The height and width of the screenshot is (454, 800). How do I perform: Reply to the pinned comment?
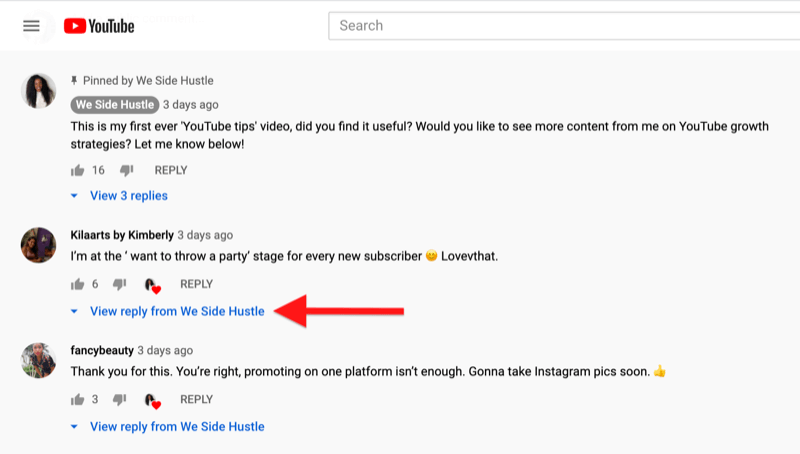171,170
